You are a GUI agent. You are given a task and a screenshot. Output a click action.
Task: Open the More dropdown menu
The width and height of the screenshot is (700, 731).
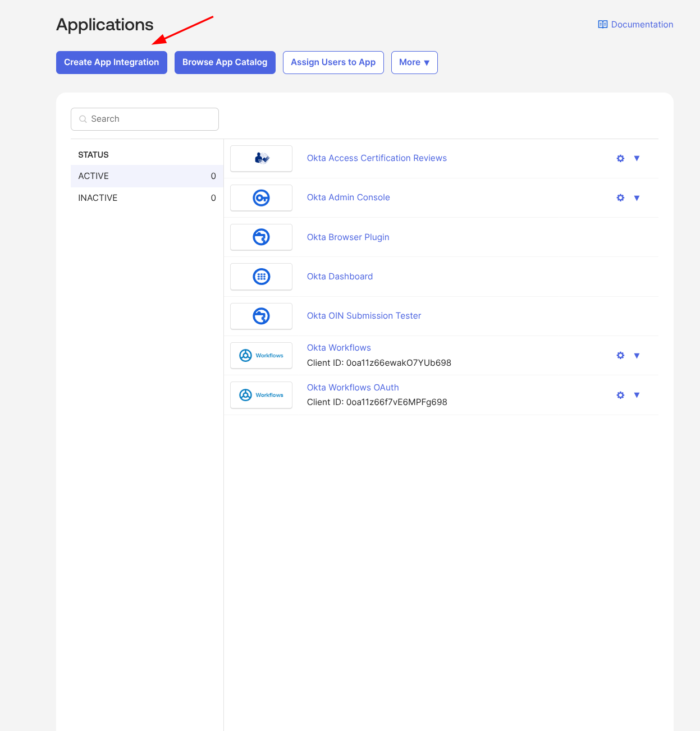[414, 62]
